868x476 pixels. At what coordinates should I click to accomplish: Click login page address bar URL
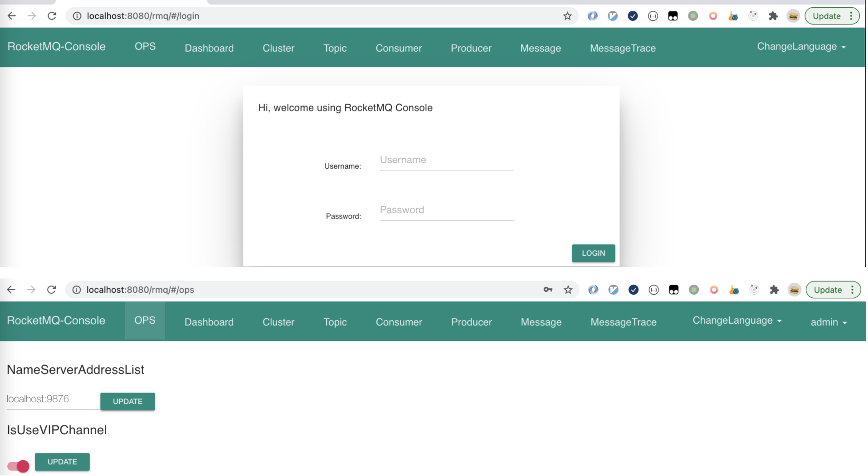click(x=143, y=16)
